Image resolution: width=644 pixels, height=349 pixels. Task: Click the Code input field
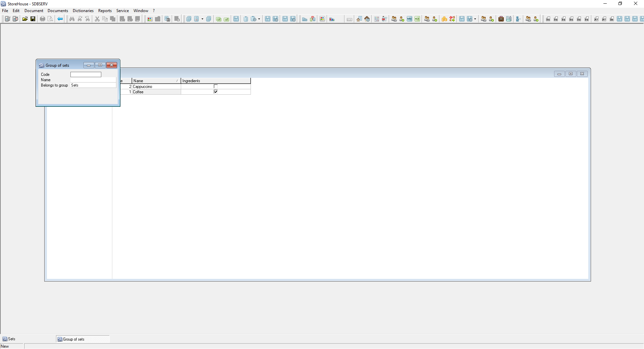click(x=86, y=74)
